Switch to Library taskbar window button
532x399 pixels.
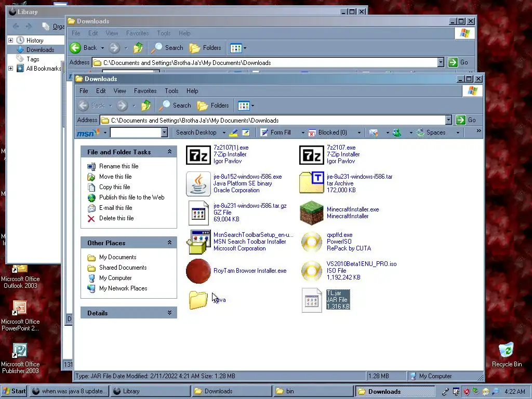[150, 391]
